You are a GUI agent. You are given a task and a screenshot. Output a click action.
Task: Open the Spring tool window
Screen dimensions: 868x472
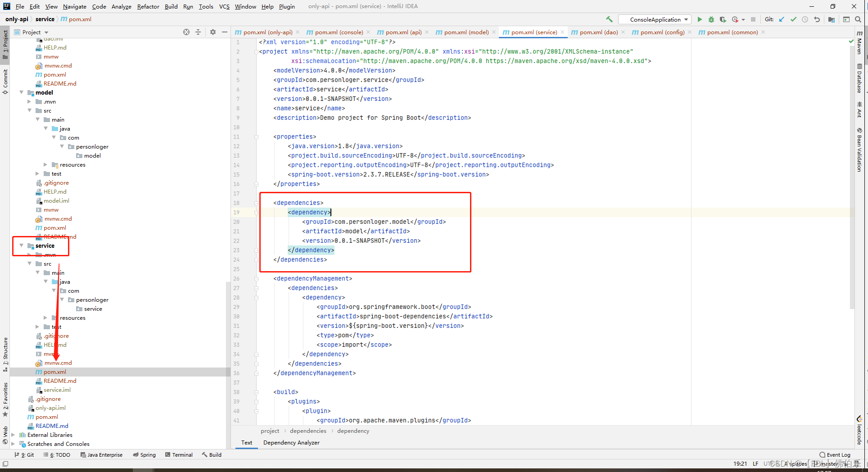coord(145,455)
